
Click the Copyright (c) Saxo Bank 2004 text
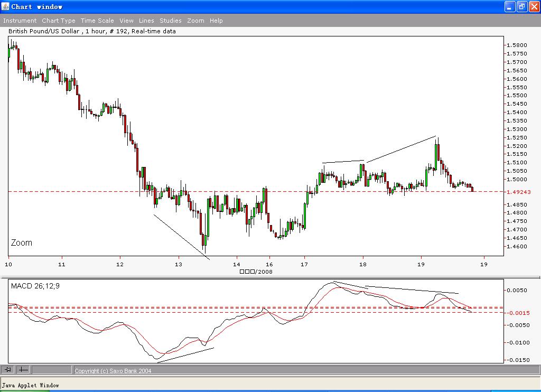[113, 371]
